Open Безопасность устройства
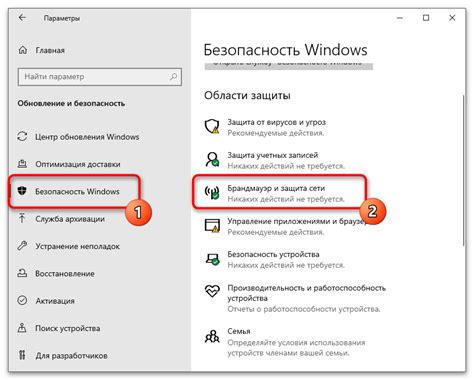Image resolution: width=474 pixels, height=380 pixels. pos(277,259)
